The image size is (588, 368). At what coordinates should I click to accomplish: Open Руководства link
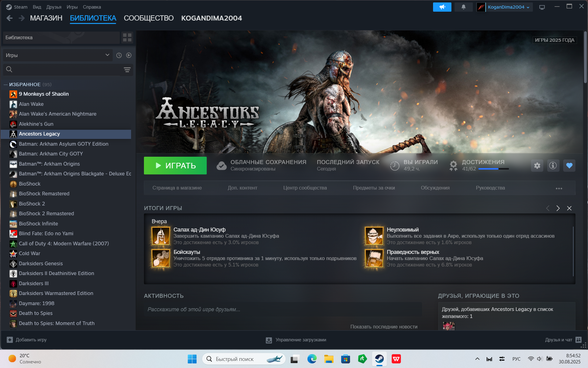tap(490, 188)
